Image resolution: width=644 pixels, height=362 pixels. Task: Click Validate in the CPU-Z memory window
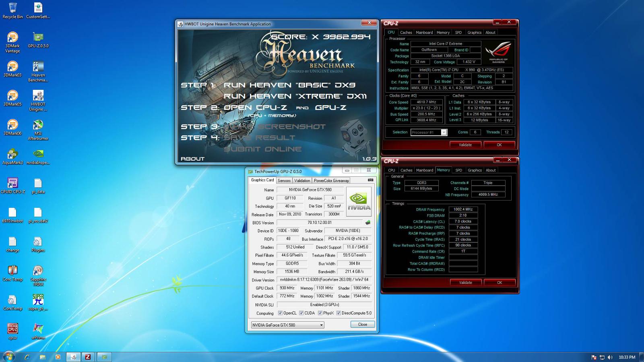466,282
